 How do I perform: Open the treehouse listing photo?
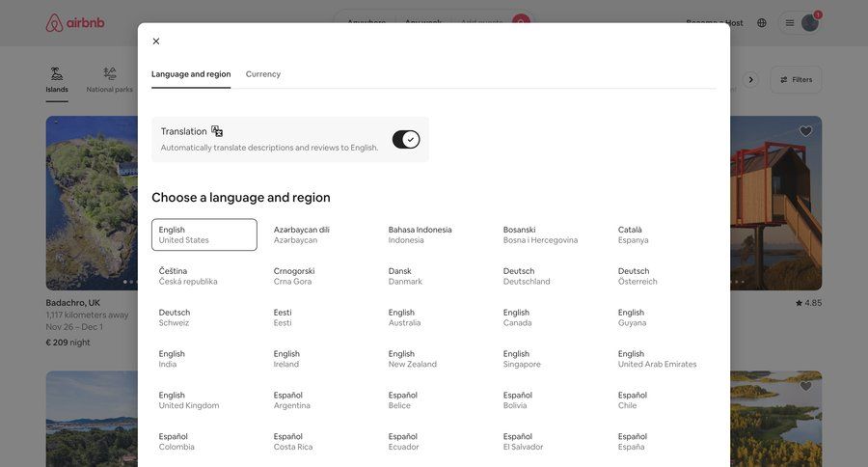[x=776, y=203]
